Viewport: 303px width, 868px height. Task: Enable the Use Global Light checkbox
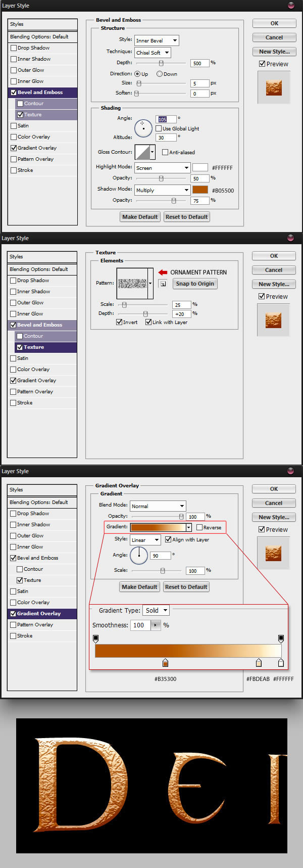click(159, 128)
